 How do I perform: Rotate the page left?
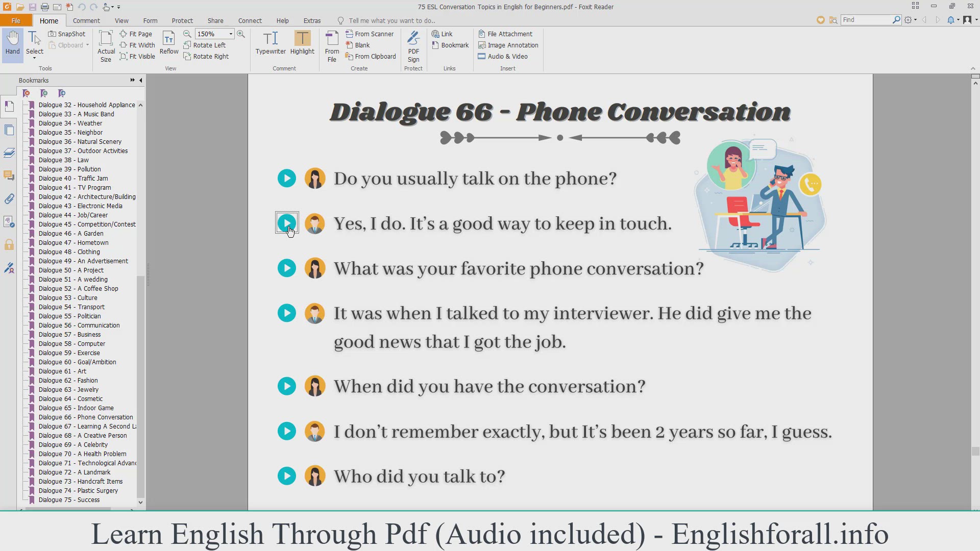tap(205, 45)
